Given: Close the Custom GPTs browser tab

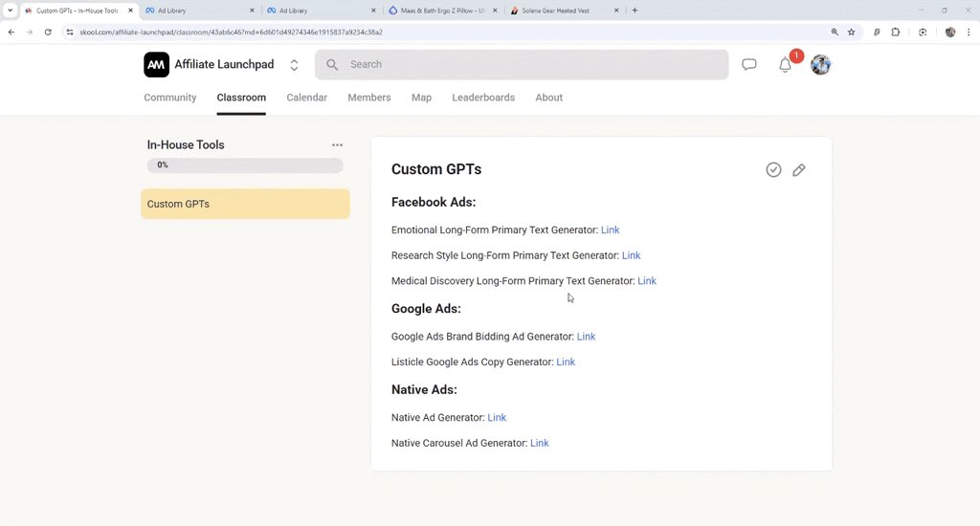Looking at the screenshot, I should (130, 11).
